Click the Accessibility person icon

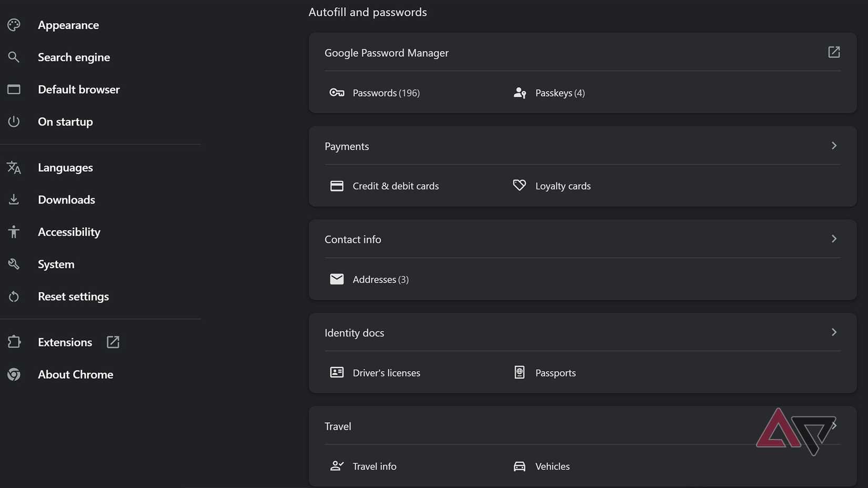[x=14, y=232]
